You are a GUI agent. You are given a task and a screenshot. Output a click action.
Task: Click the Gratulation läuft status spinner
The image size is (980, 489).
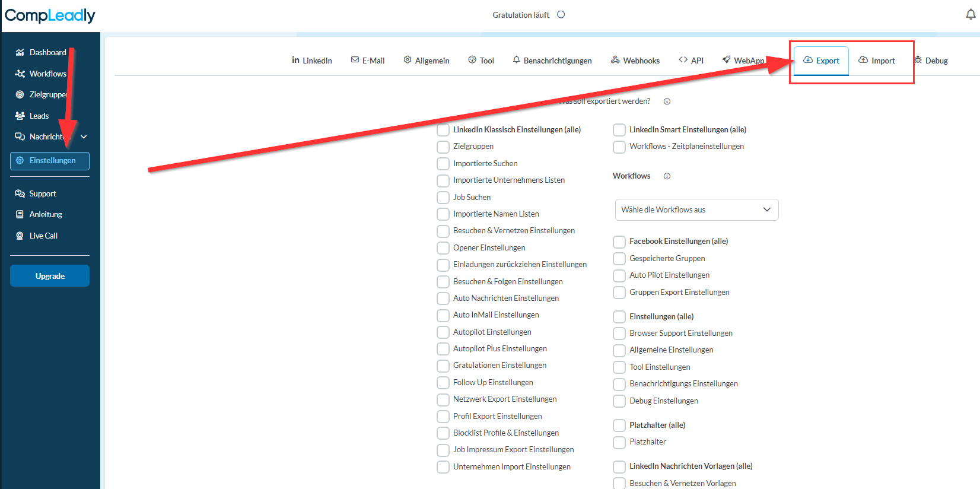click(x=561, y=15)
